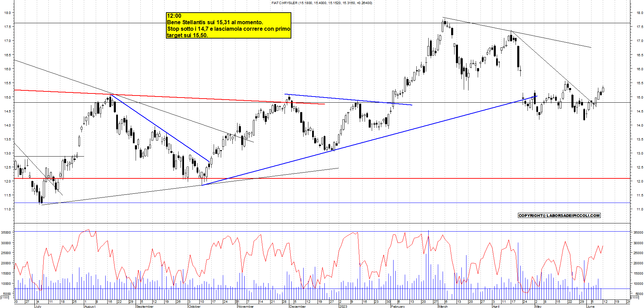This screenshot has width=644, height=308.
Task: Click the 15000 volume label on left axis
Action: [6, 273]
